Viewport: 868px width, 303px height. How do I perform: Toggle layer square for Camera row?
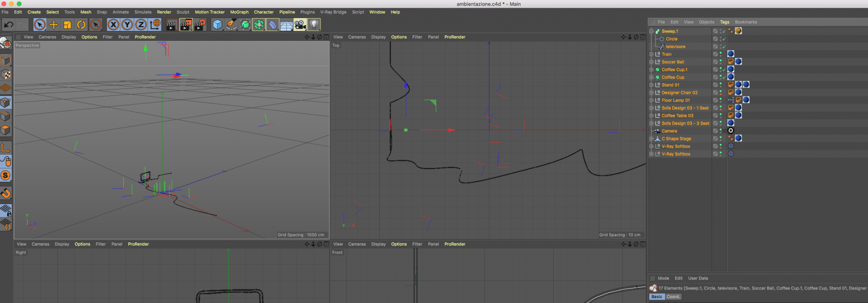pos(715,131)
